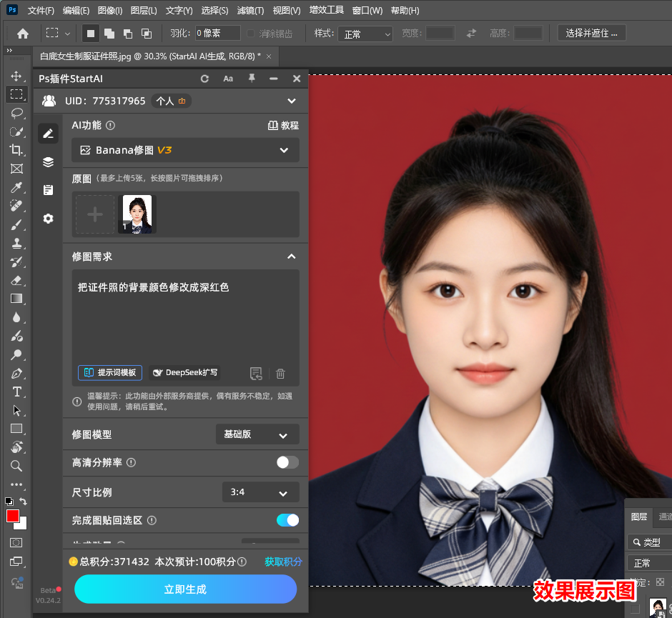The image size is (672, 618).
Task: Open the Banana修图 function dropdown
Action: tap(185, 150)
